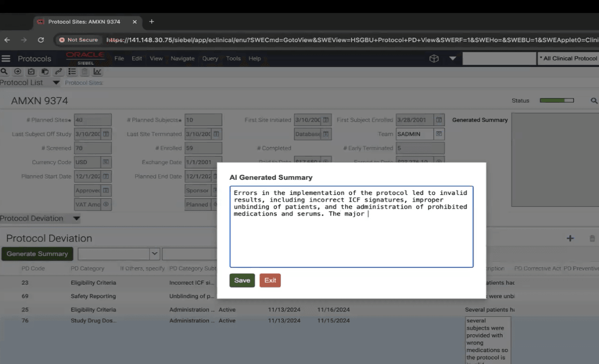599x364 pixels.
Task: Click the Generate Summary button
Action: (x=37, y=254)
